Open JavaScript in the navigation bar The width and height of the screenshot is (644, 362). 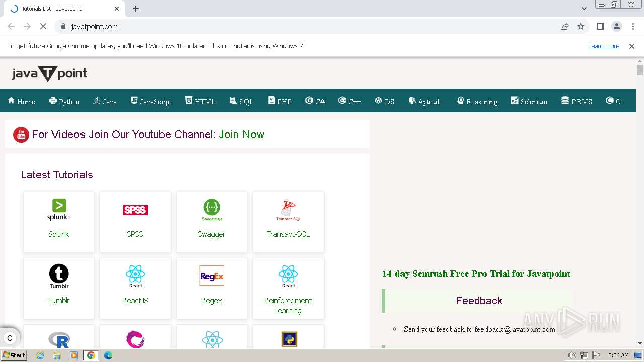click(151, 101)
